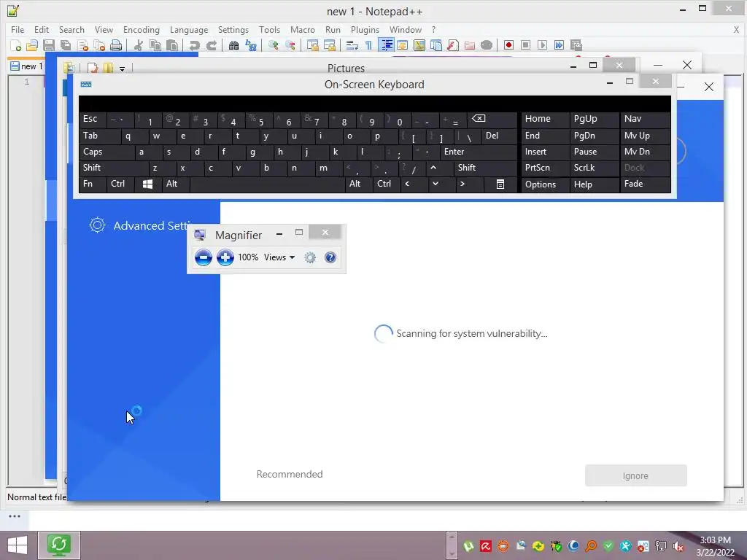The height and width of the screenshot is (560, 747).
Task: Toggle the indent guide icon in Notepad++
Action: tap(387, 45)
